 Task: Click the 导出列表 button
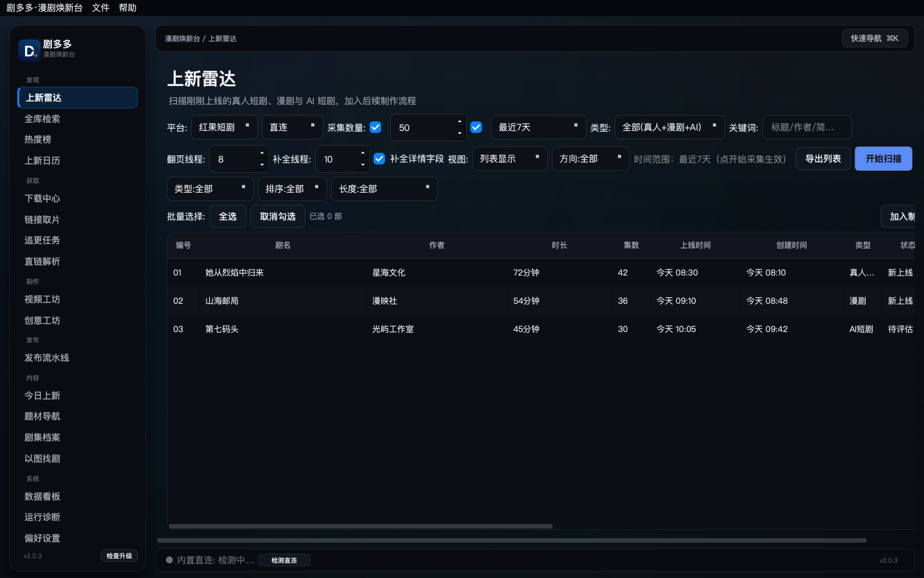[823, 159]
